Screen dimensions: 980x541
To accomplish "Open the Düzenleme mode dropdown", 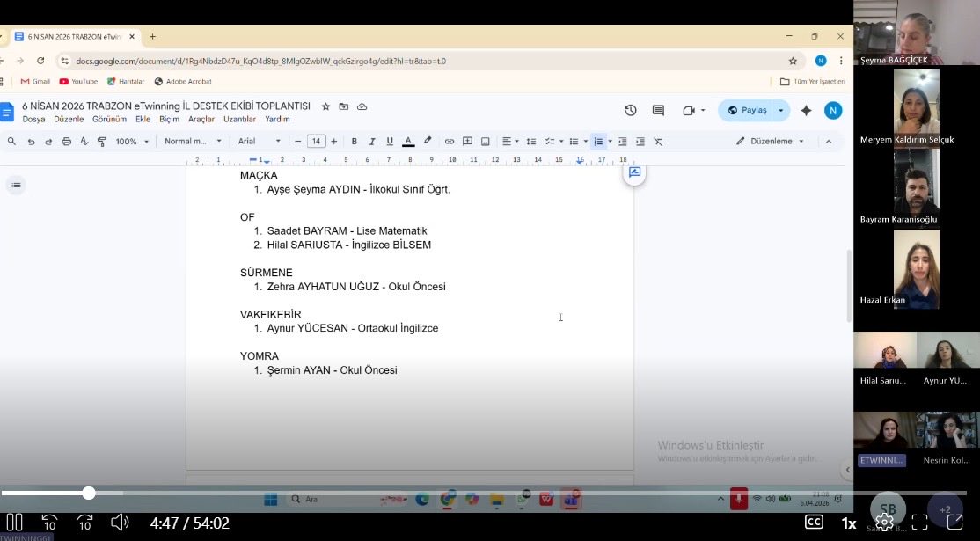I will pos(770,142).
